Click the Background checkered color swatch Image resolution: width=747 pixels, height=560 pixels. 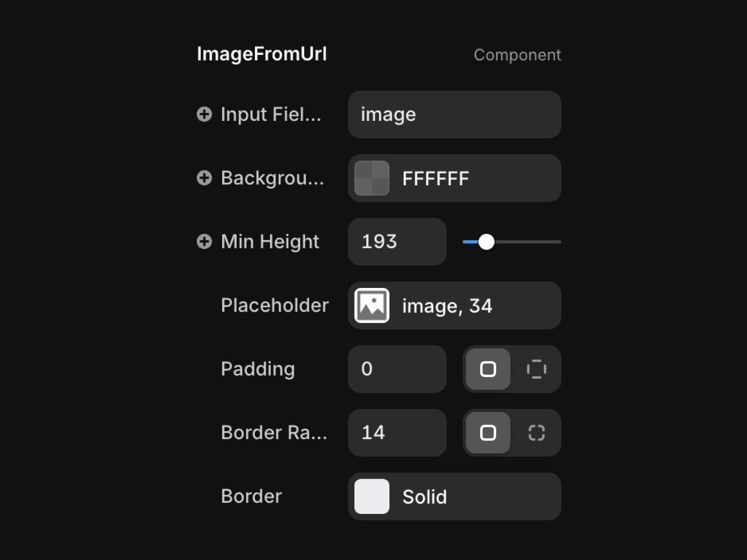[x=372, y=178]
